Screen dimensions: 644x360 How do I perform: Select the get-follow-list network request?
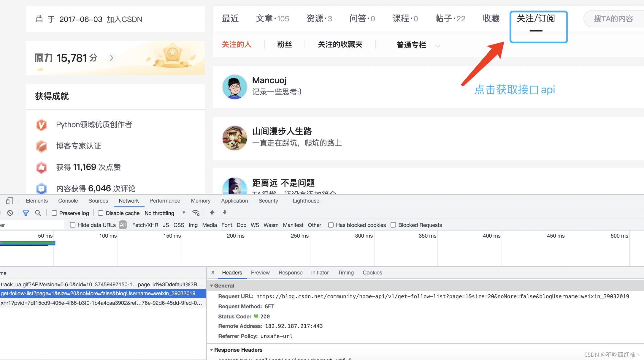(98, 293)
